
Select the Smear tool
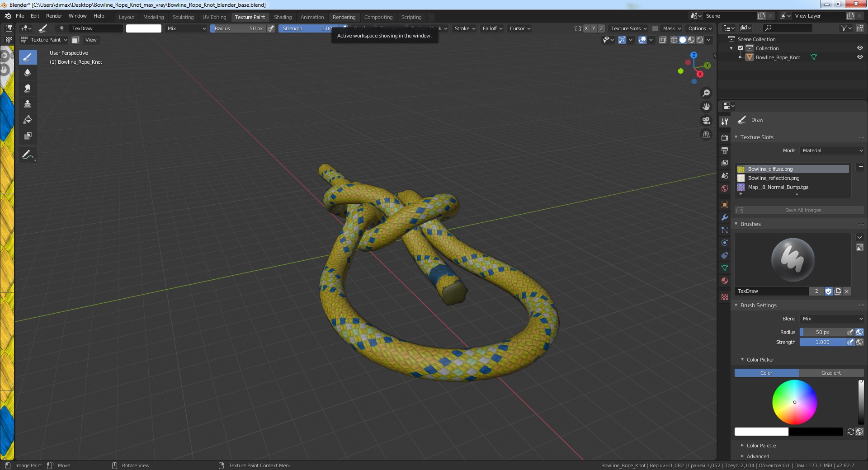coord(28,89)
